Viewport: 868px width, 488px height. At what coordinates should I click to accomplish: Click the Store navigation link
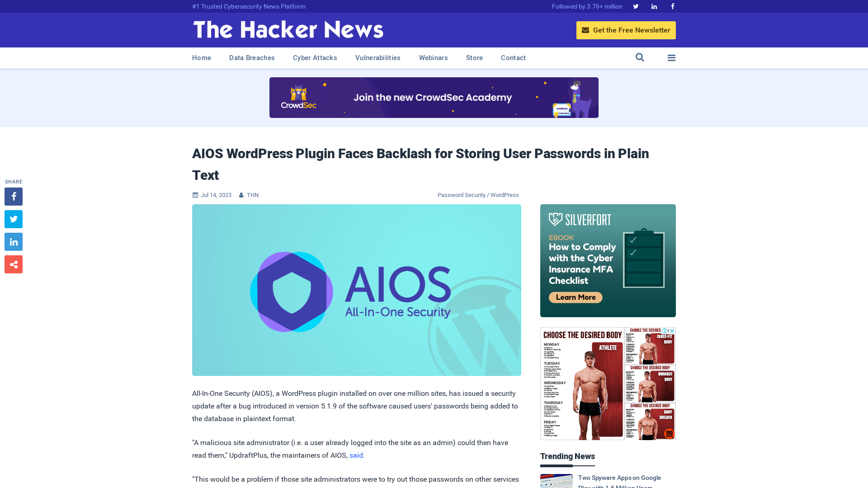click(x=475, y=58)
